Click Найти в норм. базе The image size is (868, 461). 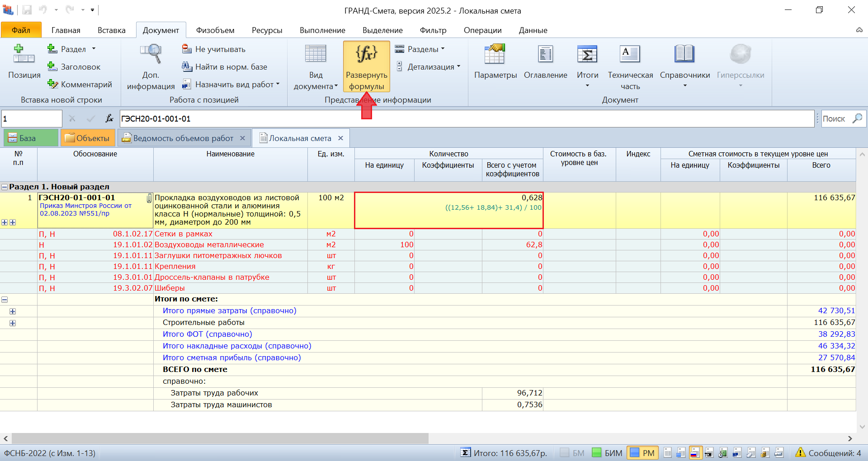(x=225, y=67)
